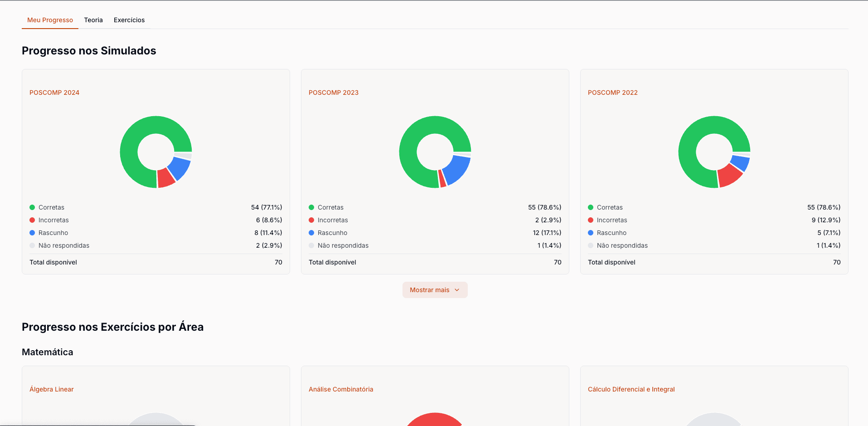This screenshot has width=868, height=426.
Task: Click the value 54 (77.1%)
Action: [267, 207]
